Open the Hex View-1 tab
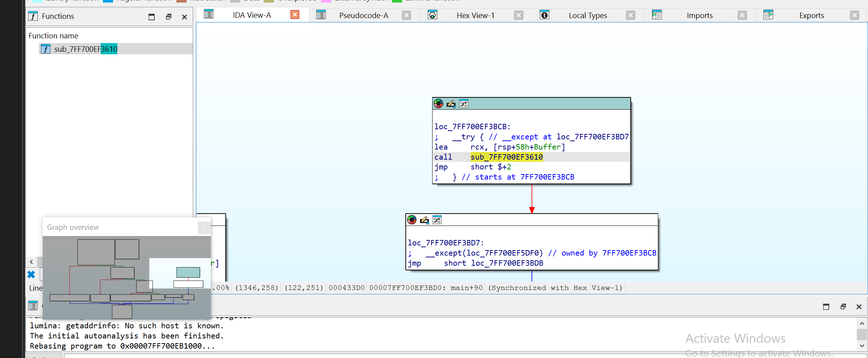This screenshot has height=358, width=868. pos(475,16)
